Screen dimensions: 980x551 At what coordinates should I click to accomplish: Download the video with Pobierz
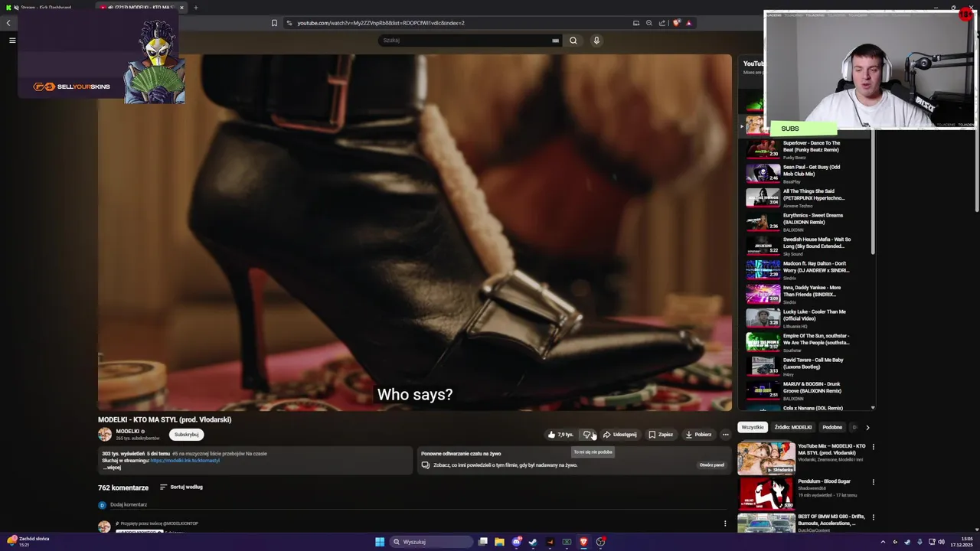pos(698,435)
